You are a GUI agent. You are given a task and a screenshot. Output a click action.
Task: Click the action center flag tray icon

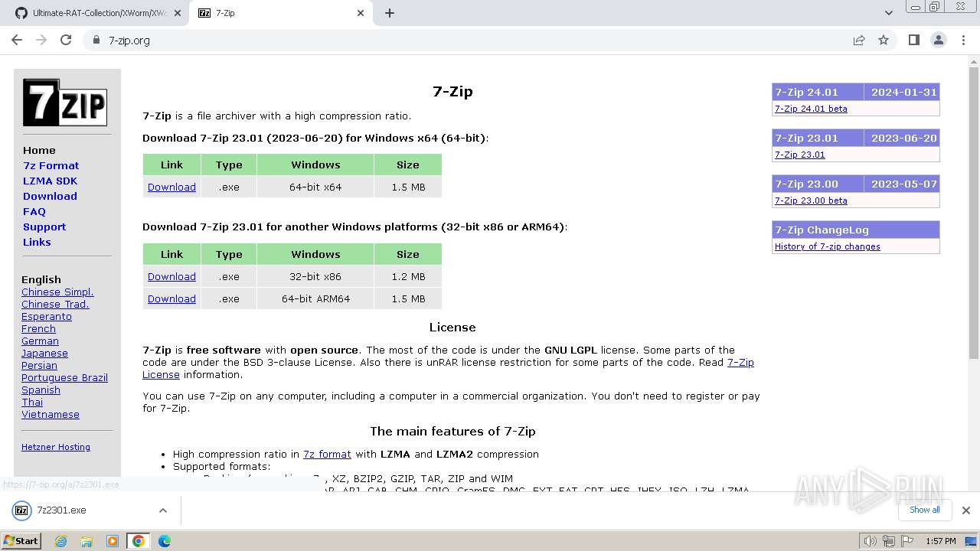point(907,541)
